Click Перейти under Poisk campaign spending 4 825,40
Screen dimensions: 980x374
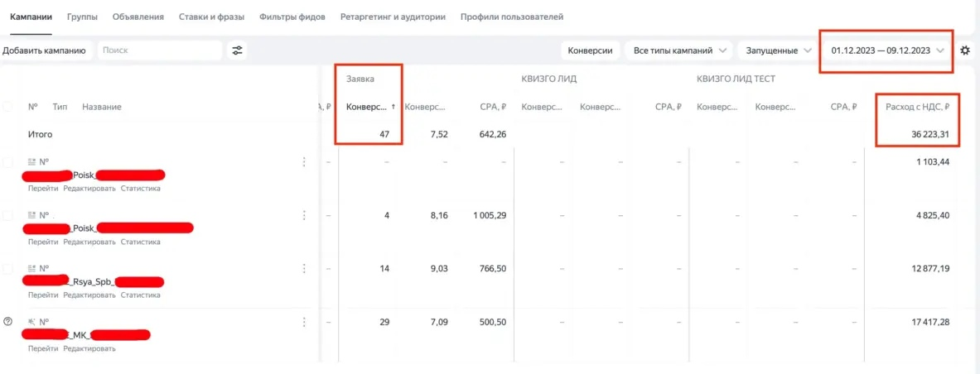tap(43, 242)
